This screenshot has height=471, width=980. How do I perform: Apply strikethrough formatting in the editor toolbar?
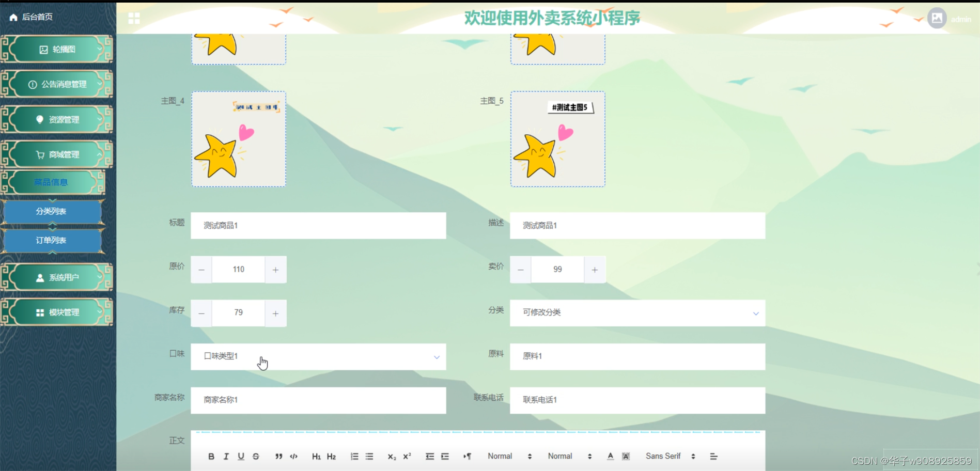(256, 456)
